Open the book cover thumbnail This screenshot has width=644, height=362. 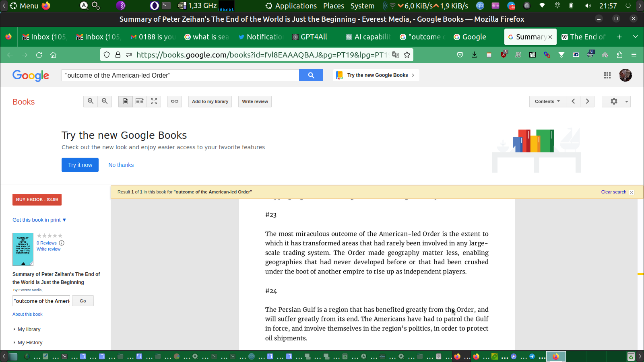(x=23, y=249)
